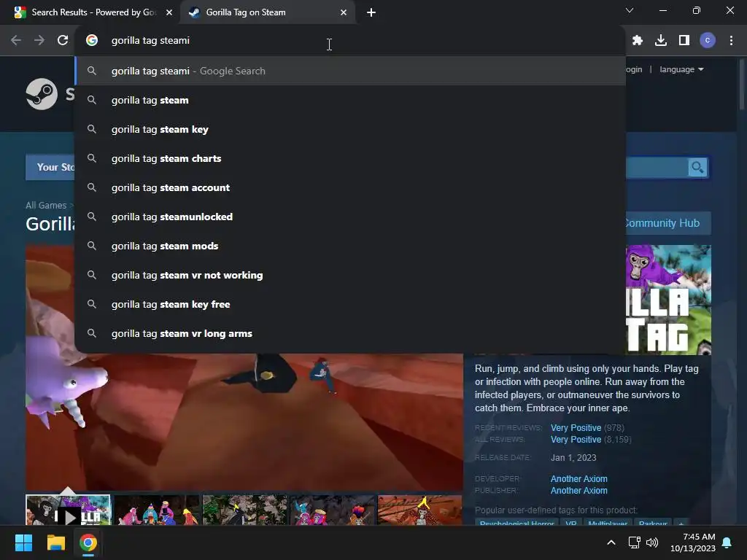Choose the "gorilla tag steam charts" suggestion

350,158
